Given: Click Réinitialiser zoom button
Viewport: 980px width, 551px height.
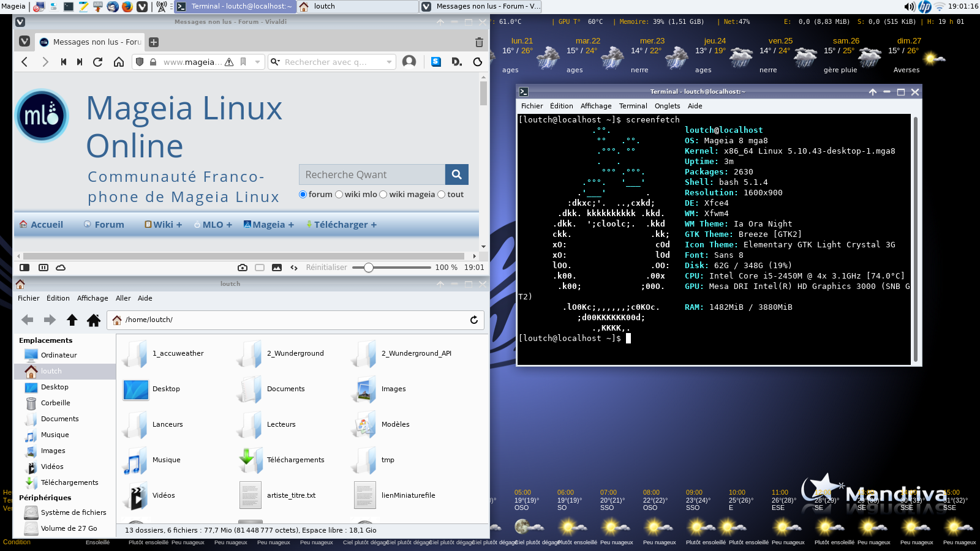Looking at the screenshot, I should [326, 268].
